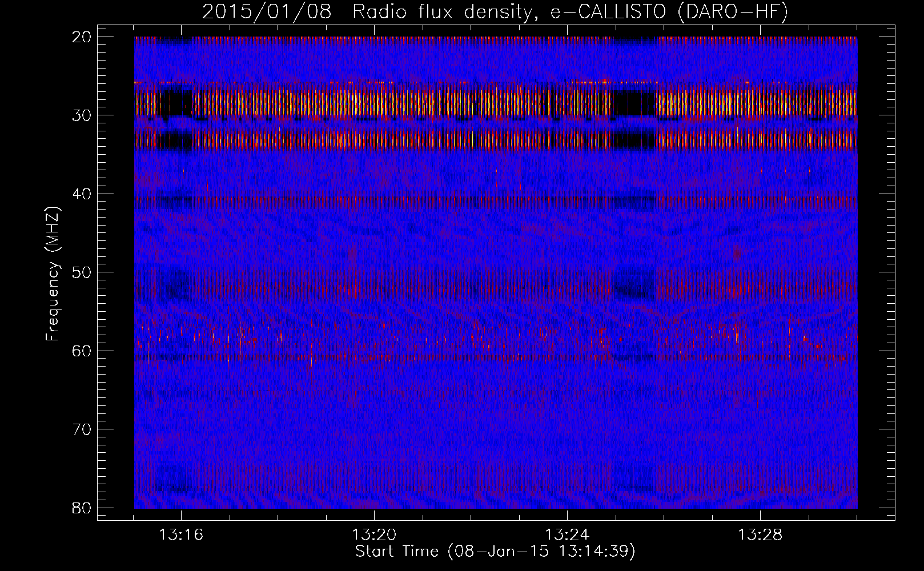
Task: Select the 13:16 time tick label
Action: coord(182,535)
